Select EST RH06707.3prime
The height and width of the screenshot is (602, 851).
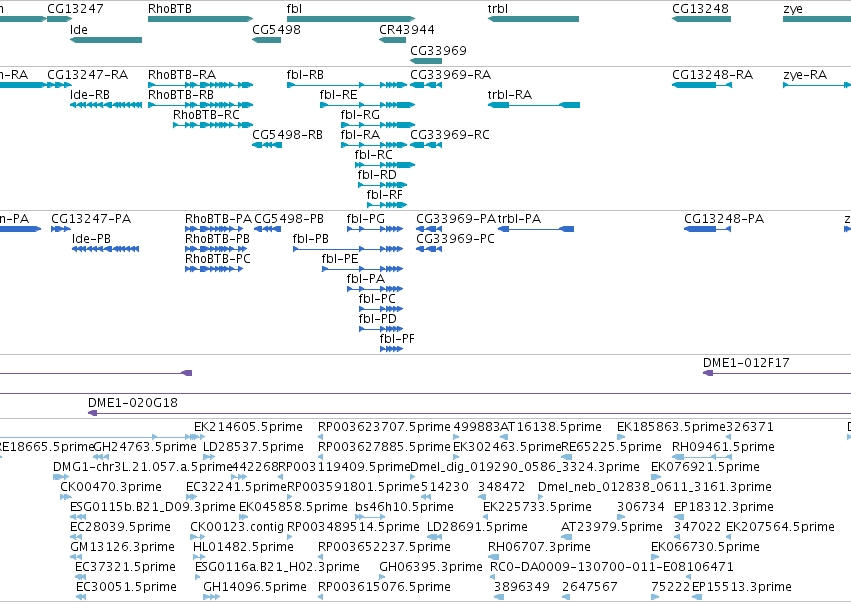(x=539, y=547)
